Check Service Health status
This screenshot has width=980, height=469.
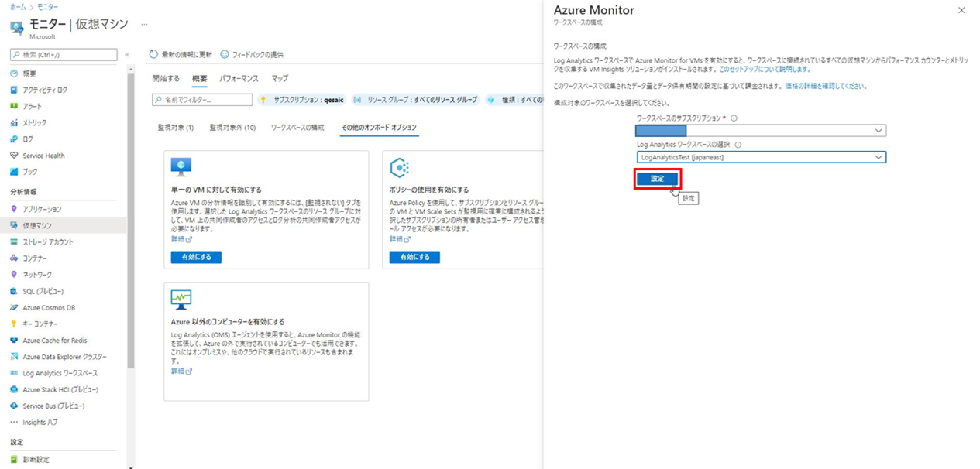pyautogui.click(x=43, y=153)
